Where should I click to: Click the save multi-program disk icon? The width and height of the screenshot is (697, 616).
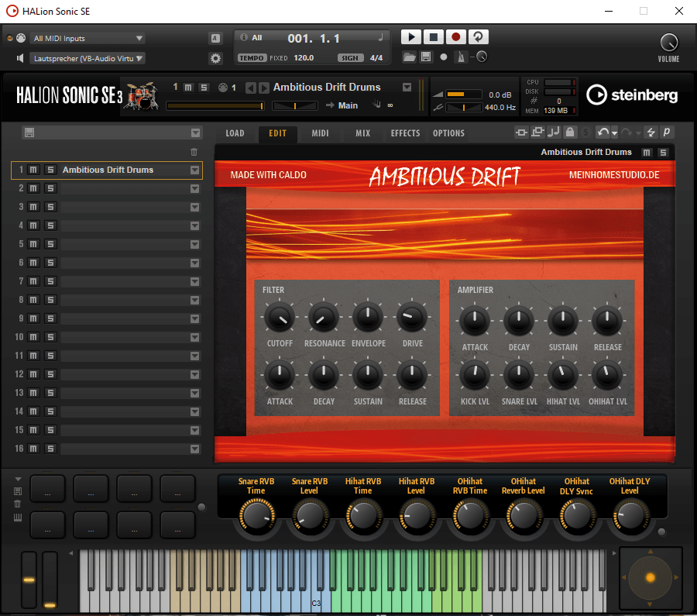coord(29,132)
